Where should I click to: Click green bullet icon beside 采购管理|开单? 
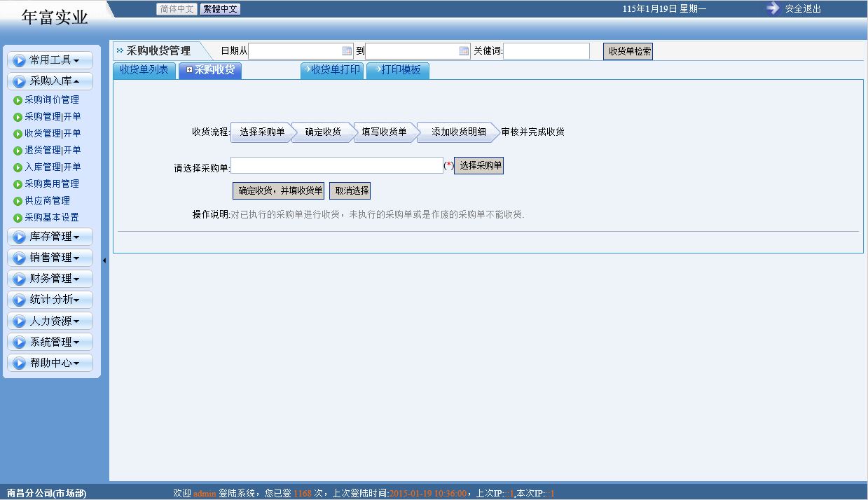click(x=18, y=117)
